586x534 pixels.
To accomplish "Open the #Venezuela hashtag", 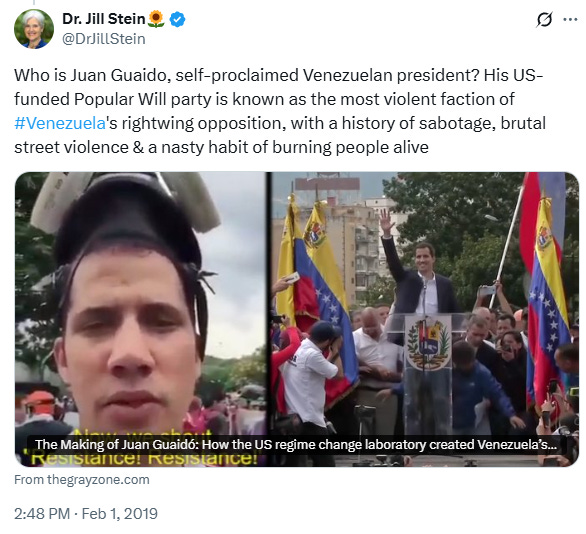I will (x=60, y=123).
